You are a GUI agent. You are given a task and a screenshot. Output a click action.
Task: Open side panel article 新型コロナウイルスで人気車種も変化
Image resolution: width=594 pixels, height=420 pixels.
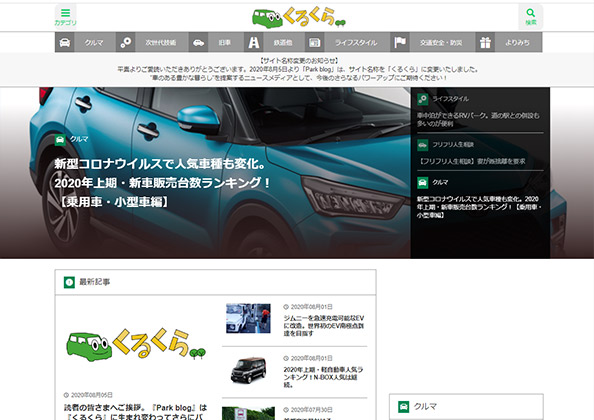point(479,207)
